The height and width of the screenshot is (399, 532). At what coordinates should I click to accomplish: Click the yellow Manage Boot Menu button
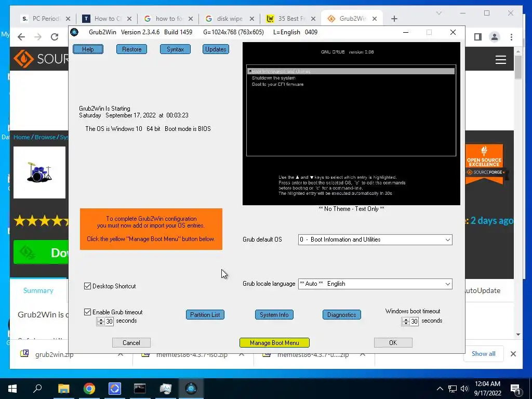[274, 343]
